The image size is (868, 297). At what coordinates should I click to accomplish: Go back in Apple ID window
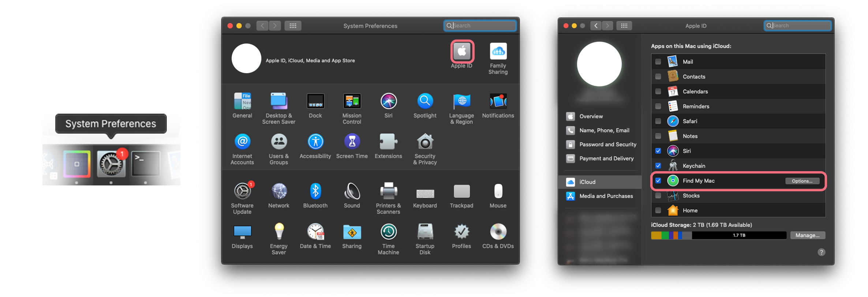tap(596, 26)
